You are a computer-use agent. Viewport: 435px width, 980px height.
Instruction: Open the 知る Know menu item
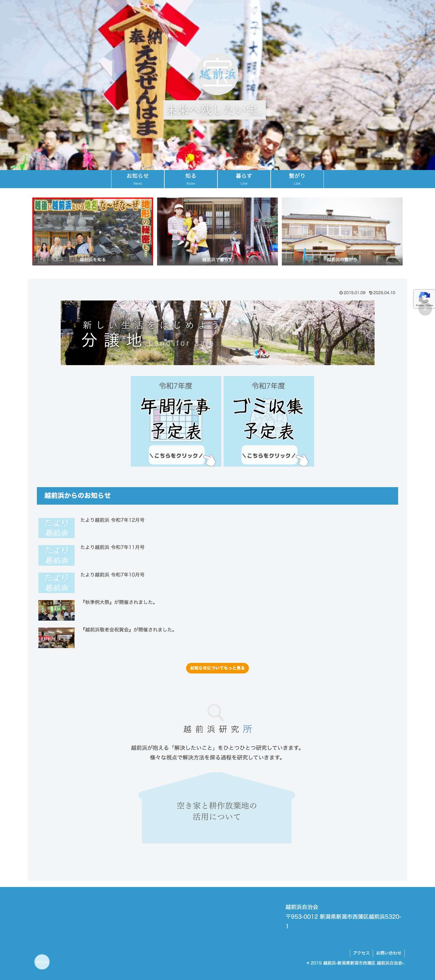[x=191, y=179]
